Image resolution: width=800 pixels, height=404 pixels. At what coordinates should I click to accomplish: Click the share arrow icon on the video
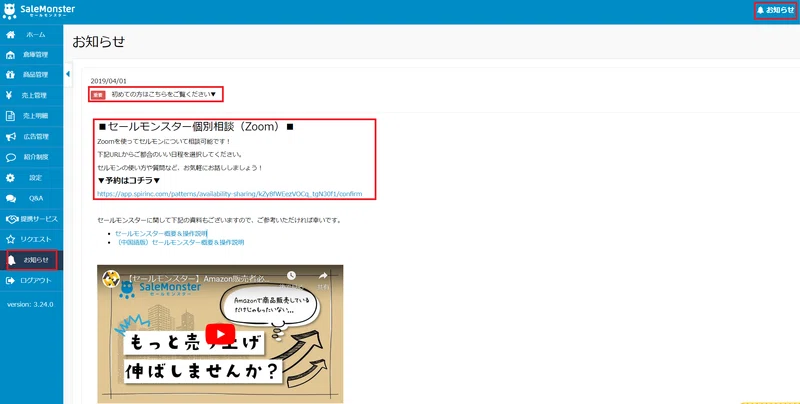click(x=323, y=275)
